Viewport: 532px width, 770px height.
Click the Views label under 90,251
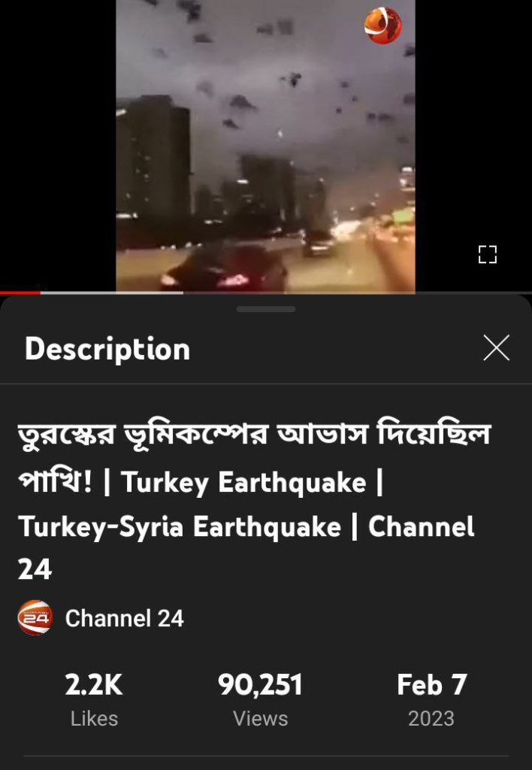[x=260, y=718]
